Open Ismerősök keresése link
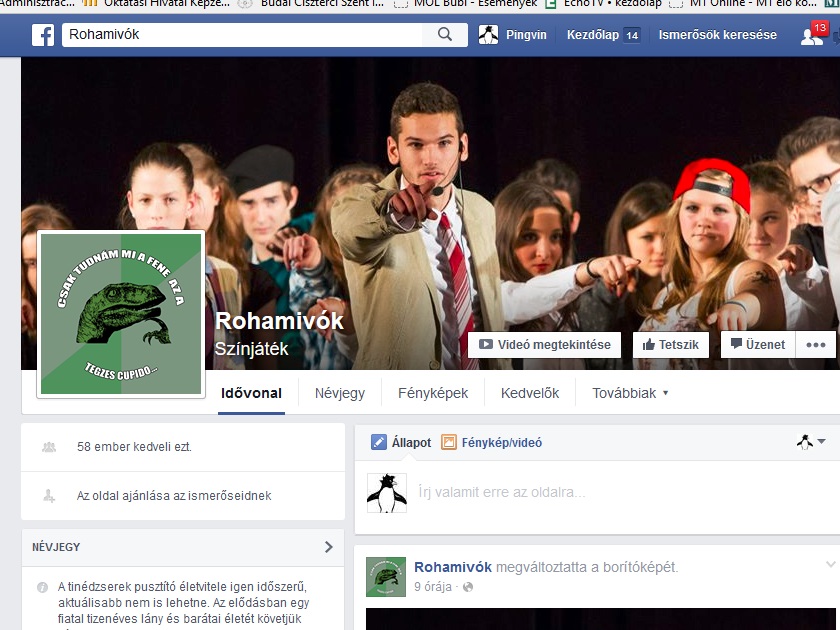Image resolution: width=840 pixels, height=630 pixels. [717, 35]
